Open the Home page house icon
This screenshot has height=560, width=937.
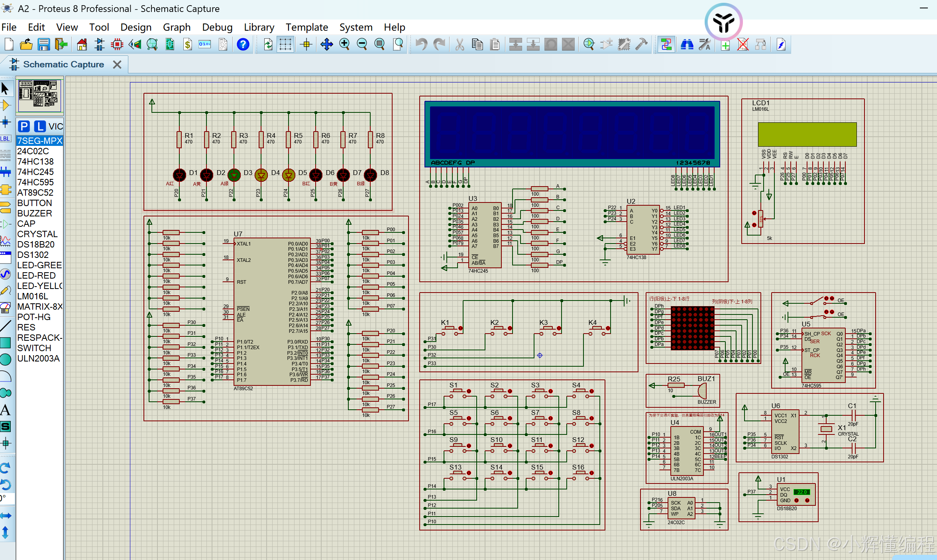(82, 44)
